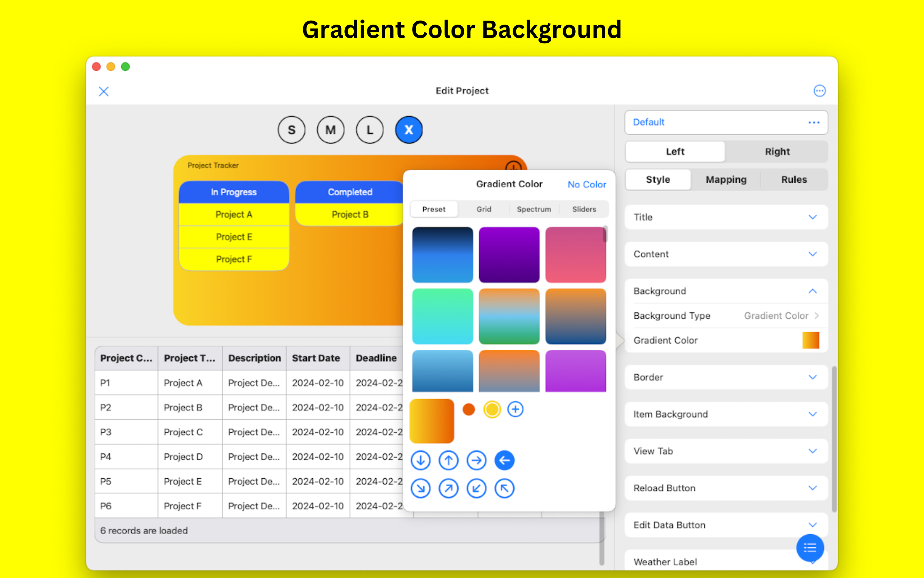Click No Color in the gradient popover
The height and width of the screenshot is (578, 924).
pos(587,185)
